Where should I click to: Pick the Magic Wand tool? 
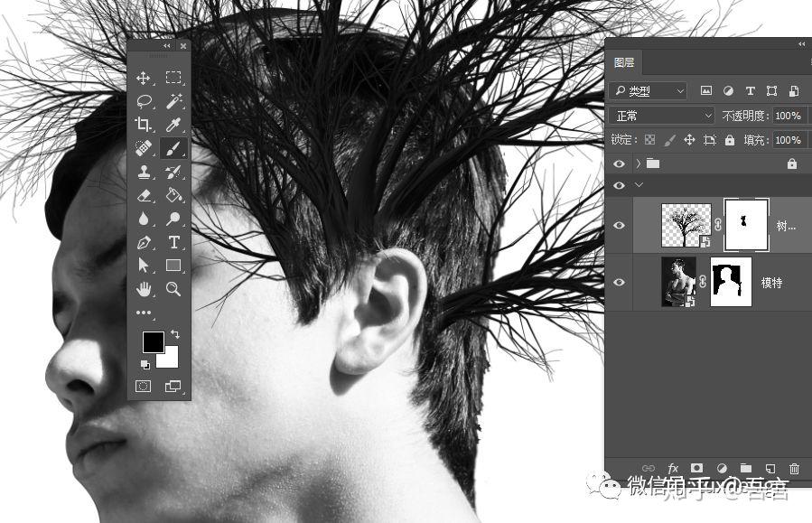(x=173, y=101)
